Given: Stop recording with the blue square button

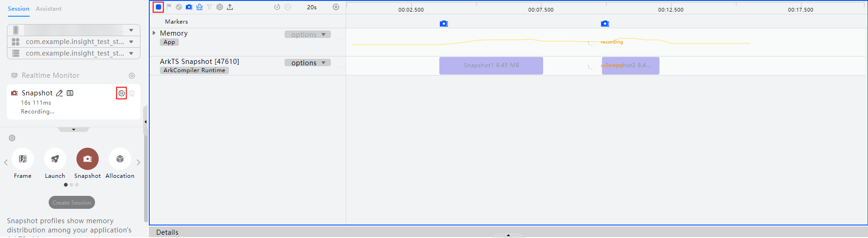Looking at the screenshot, I should coord(158,7).
